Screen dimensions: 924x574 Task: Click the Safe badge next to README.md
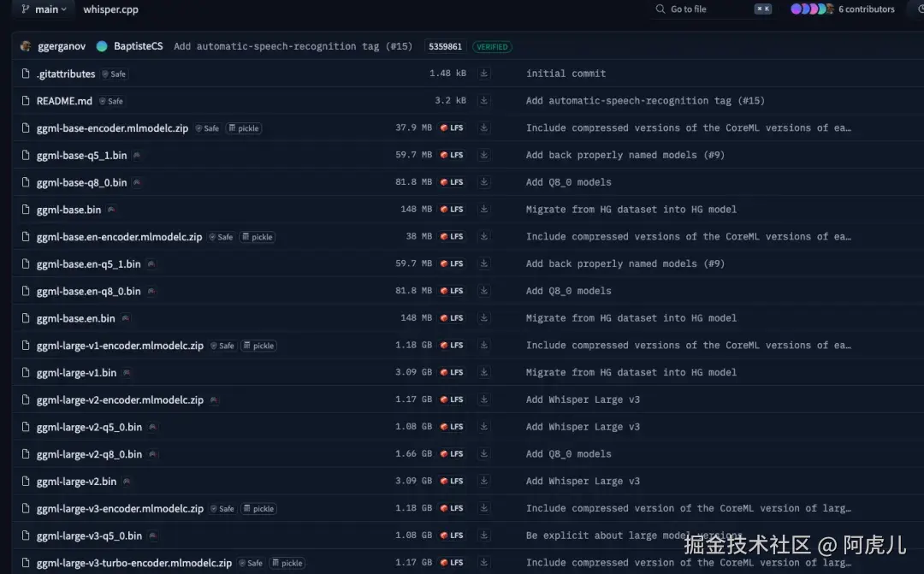[111, 101]
